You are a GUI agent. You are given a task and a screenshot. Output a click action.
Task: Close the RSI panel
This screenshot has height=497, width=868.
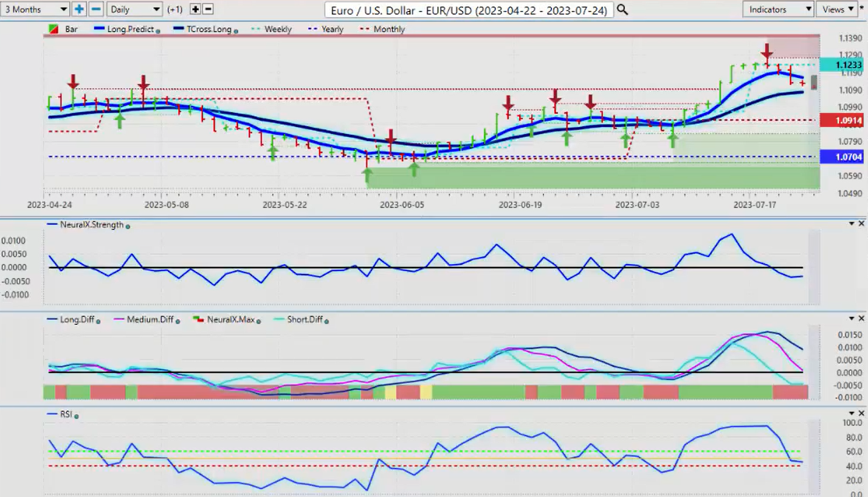point(861,414)
